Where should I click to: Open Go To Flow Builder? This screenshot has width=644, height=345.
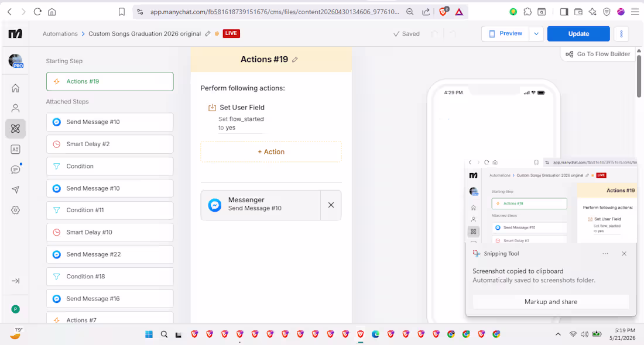coord(598,54)
